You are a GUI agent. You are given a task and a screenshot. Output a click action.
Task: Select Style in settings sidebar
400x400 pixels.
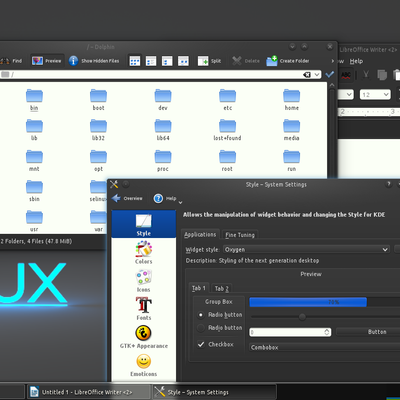point(144,224)
